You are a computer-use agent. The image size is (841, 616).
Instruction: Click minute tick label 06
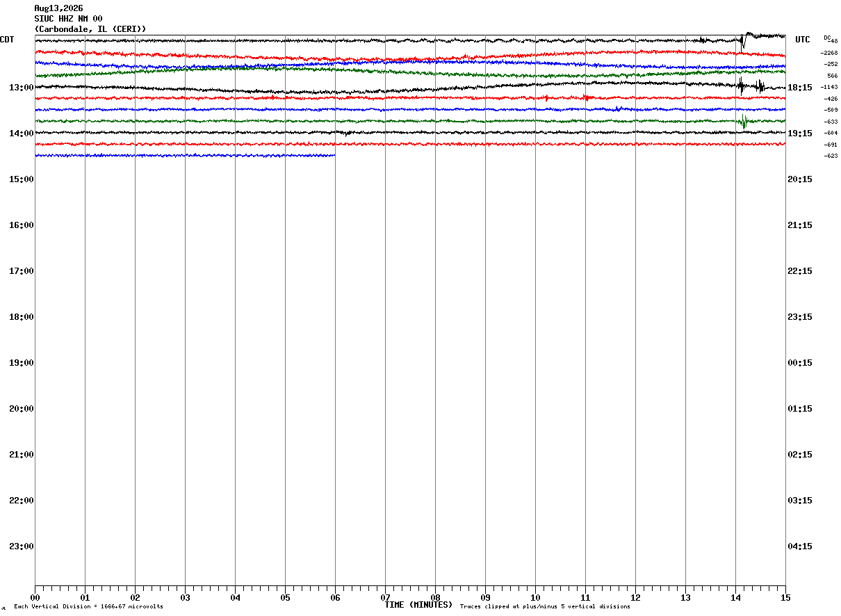coord(335,598)
